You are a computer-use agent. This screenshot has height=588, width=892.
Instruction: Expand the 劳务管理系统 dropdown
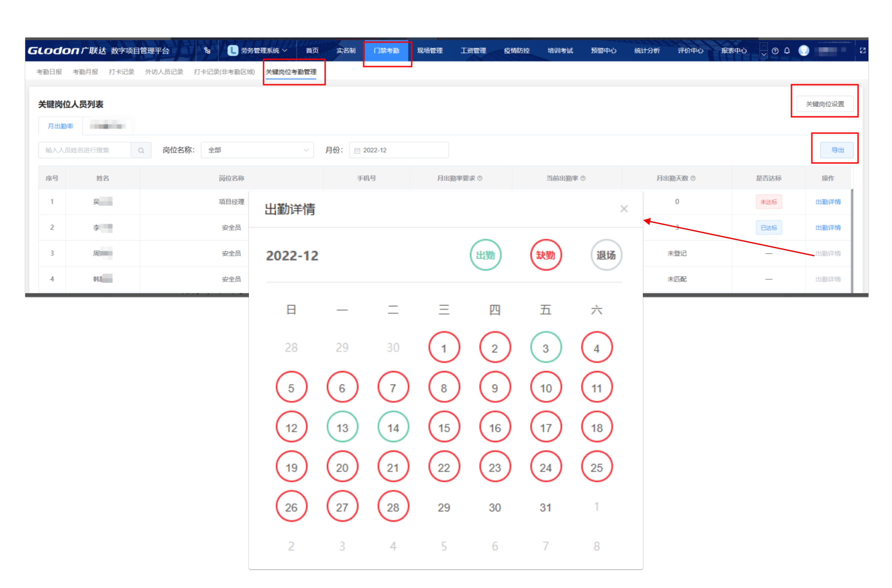pyautogui.click(x=284, y=51)
